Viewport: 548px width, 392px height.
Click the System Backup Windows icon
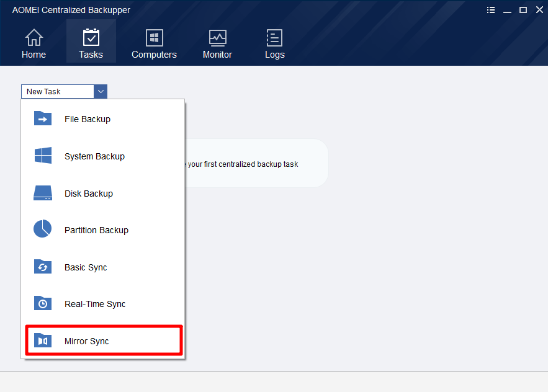click(43, 156)
